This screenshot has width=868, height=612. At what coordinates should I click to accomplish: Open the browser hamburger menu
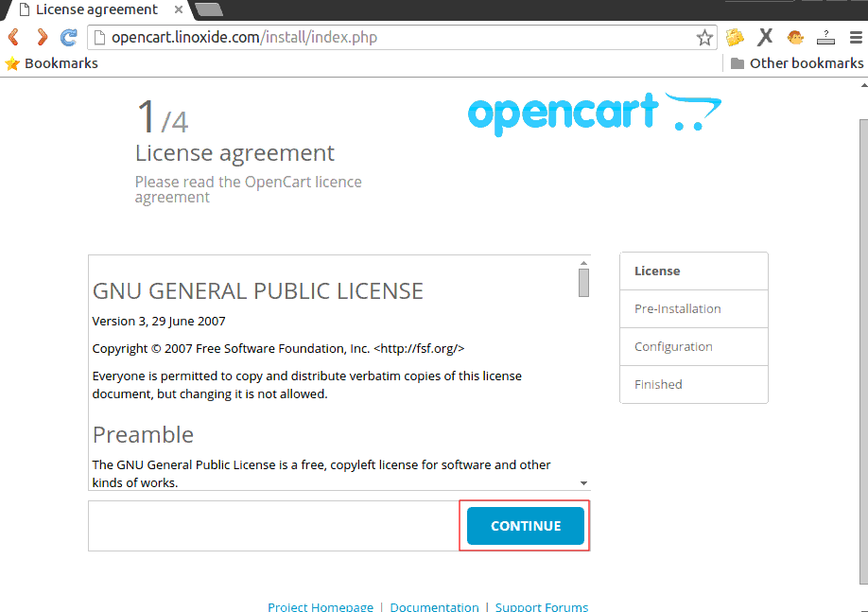point(856,37)
